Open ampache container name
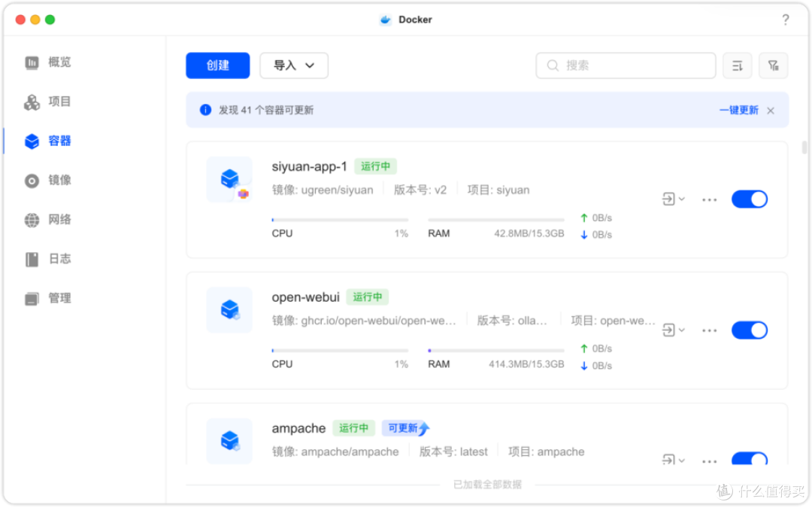This screenshot has height=508, width=812. (298, 428)
